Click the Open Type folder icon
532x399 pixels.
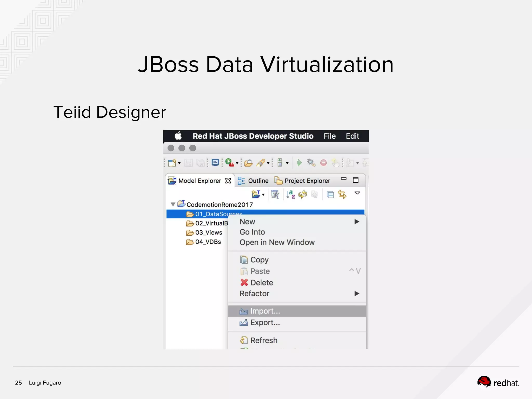[248, 163]
